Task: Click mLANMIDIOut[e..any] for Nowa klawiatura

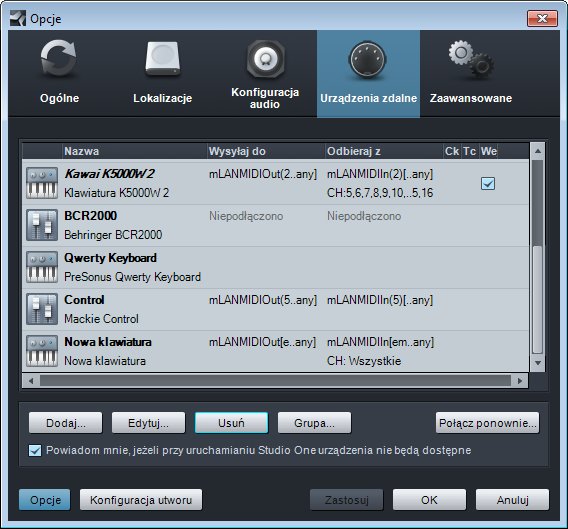Action: tap(263, 342)
